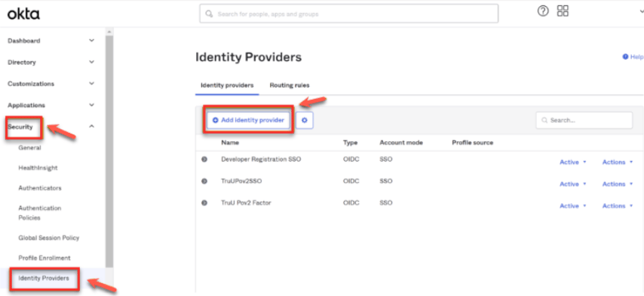Open Active status dropdown for Developer Registration SSO

[x=573, y=162]
